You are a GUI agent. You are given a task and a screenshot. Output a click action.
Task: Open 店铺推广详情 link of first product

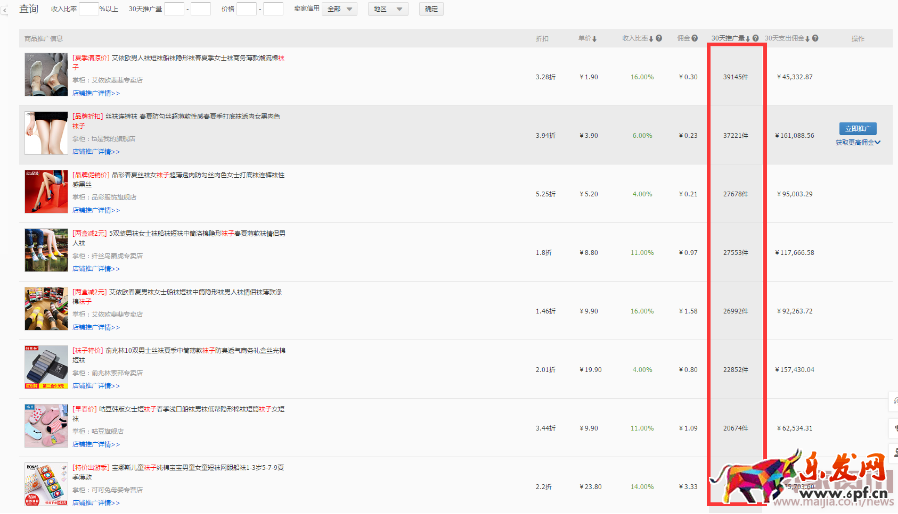pos(96,93)
